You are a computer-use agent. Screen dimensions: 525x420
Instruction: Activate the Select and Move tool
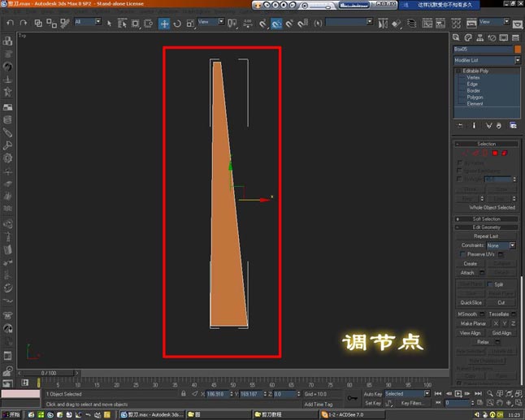[164, 24]
